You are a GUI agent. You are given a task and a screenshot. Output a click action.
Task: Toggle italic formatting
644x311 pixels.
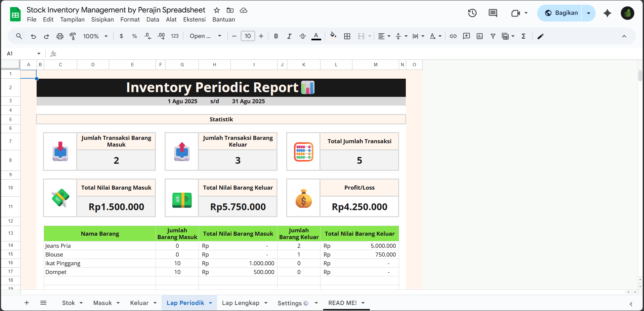(289, 36)
